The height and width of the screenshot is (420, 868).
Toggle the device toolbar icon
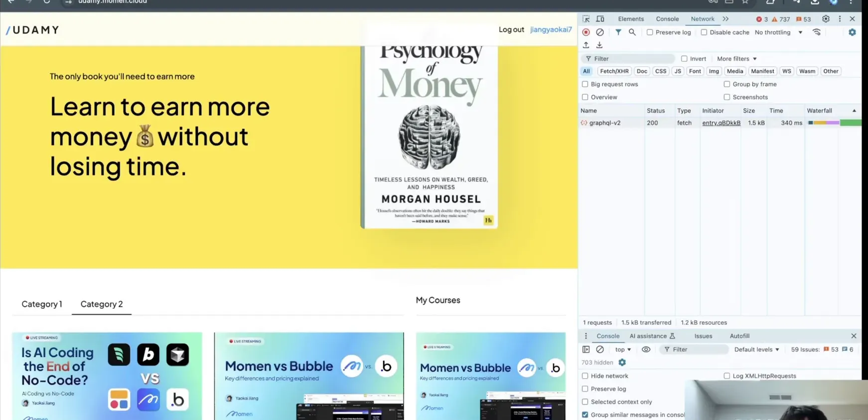[600, 19]
